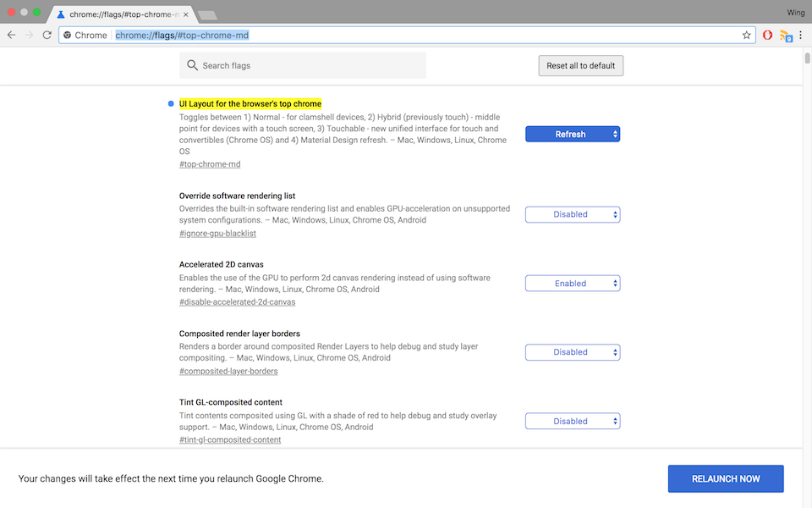This screenshot has width=812, height=508.
Task: Go back with the browser back arrow
Action: (x=11, y=35)
